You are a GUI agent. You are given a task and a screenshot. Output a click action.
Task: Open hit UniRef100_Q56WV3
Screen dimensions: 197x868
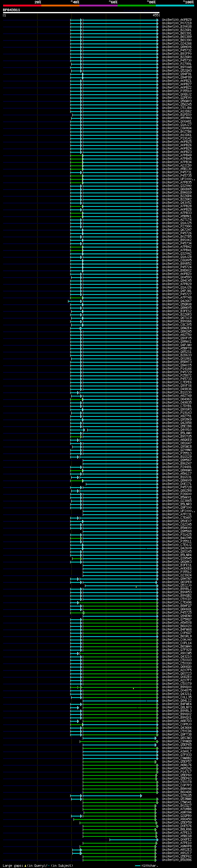click(x=176, y=101)
